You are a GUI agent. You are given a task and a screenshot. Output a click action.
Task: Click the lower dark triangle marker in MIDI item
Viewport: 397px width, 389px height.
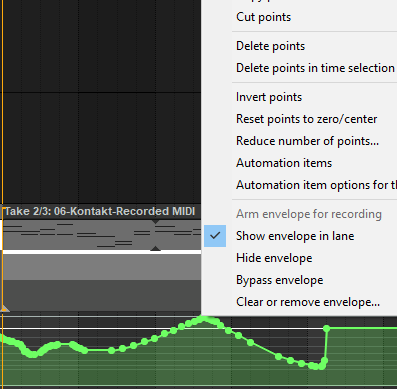pyautogui.click(x=155, y=248)
